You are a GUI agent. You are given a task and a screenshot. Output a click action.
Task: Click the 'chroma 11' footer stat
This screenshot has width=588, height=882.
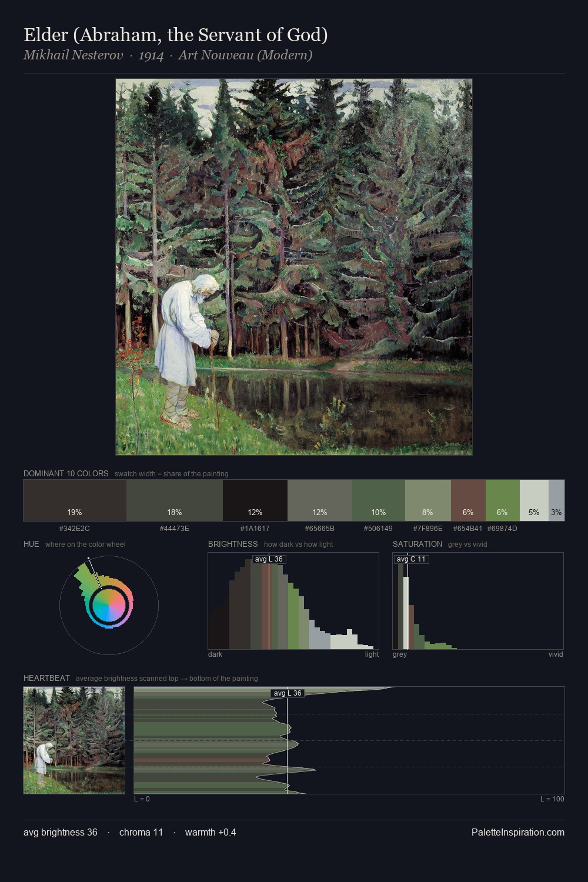[x=141, y=832]
